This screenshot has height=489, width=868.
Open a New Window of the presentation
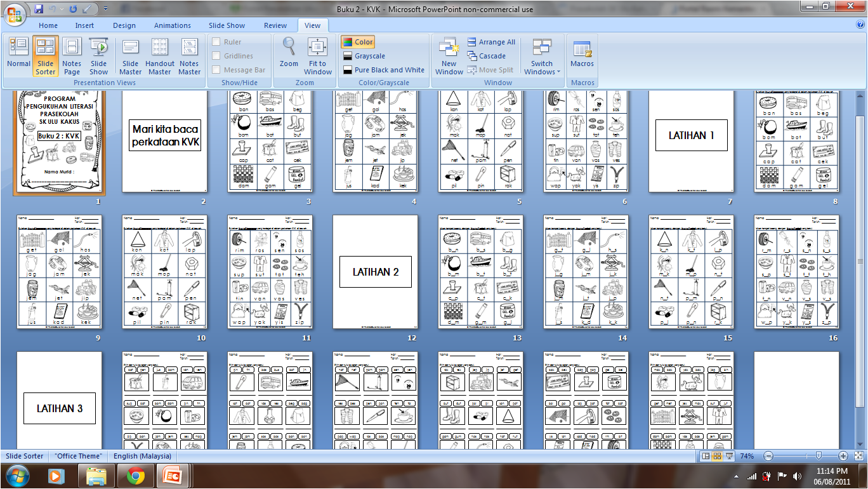click(x=449, y=55)
